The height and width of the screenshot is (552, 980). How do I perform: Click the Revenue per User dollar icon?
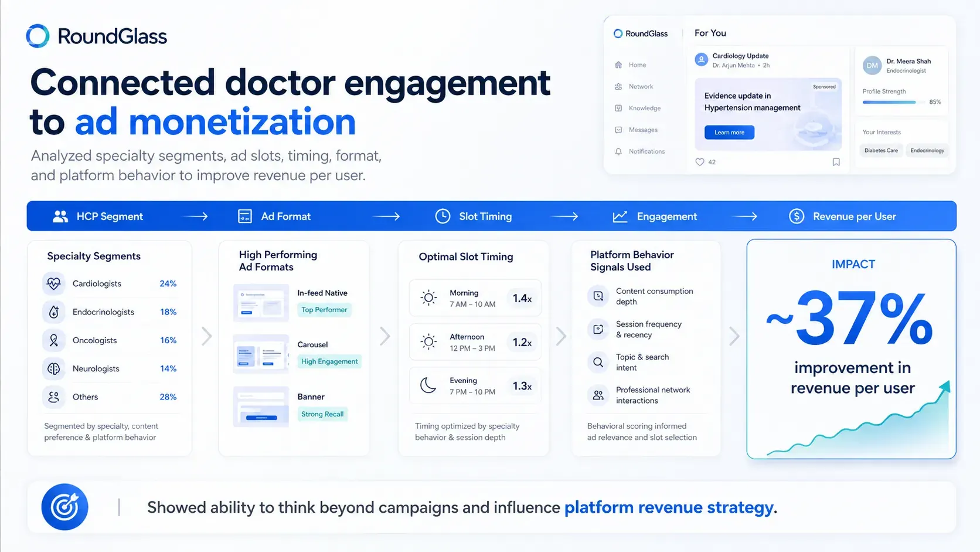point(797,216)
